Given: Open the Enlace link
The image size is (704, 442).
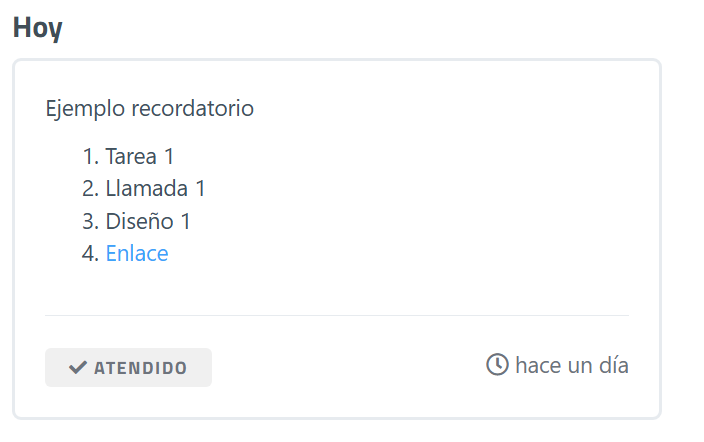Looking at the screenshot, I should point(137,254).
